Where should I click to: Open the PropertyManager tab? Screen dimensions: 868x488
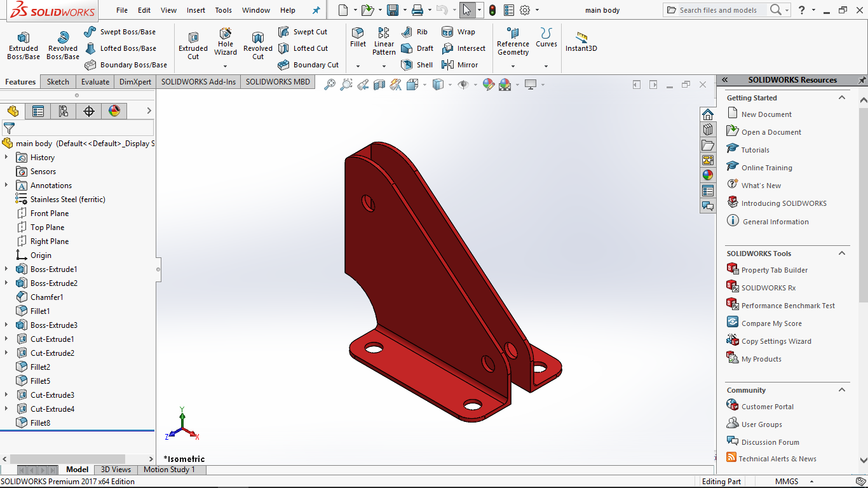[38, 111]
